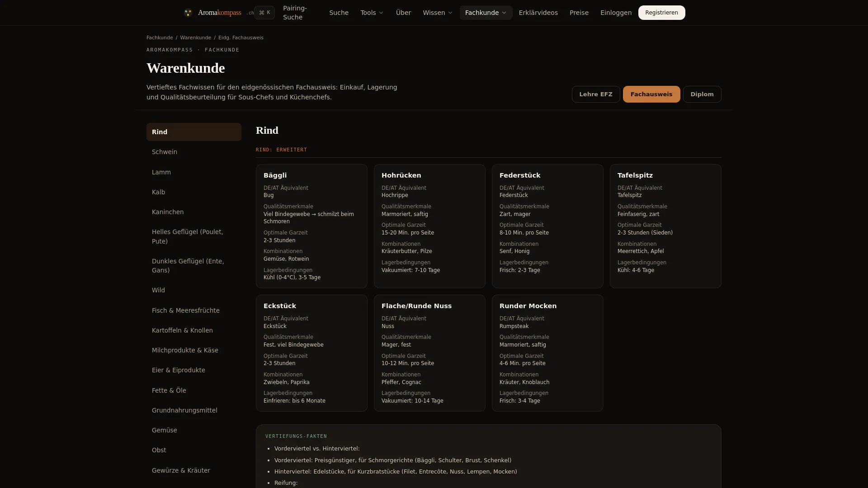This screenshot has height=488, width=868.
Task: Open Milchprodukte & Käse category
Action: click(193, 350)
